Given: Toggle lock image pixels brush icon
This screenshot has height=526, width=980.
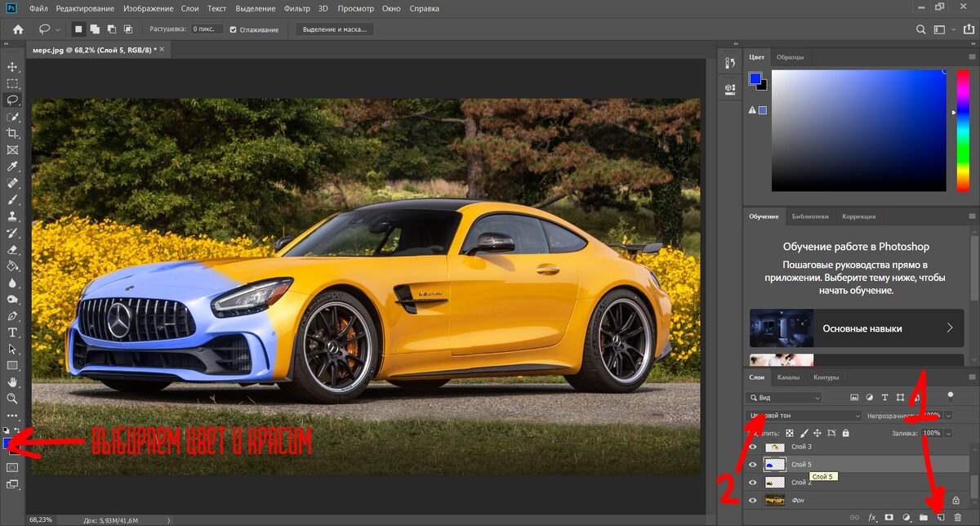Looking at the screenshot, I should pos(804,433).
